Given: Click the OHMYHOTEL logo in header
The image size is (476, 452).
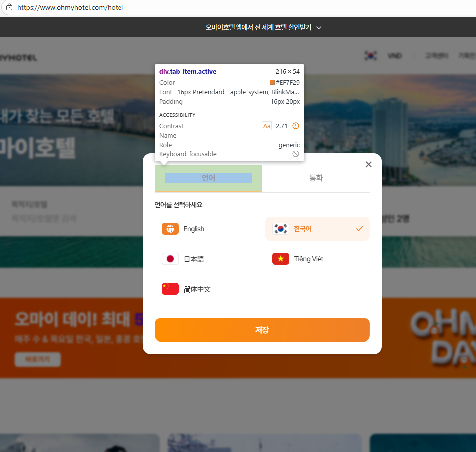Looking at the screenshot, I should click(x=18, y=58).
